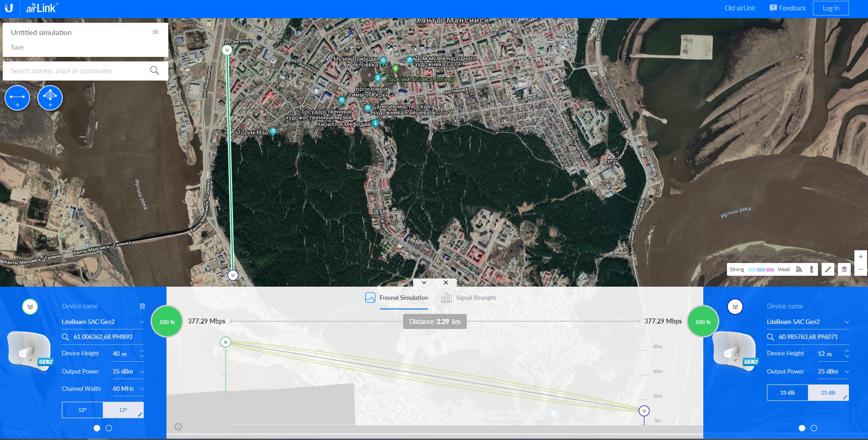Select second page dot on left panel
Screen dimensions: 868x440
tap(109, 428)
